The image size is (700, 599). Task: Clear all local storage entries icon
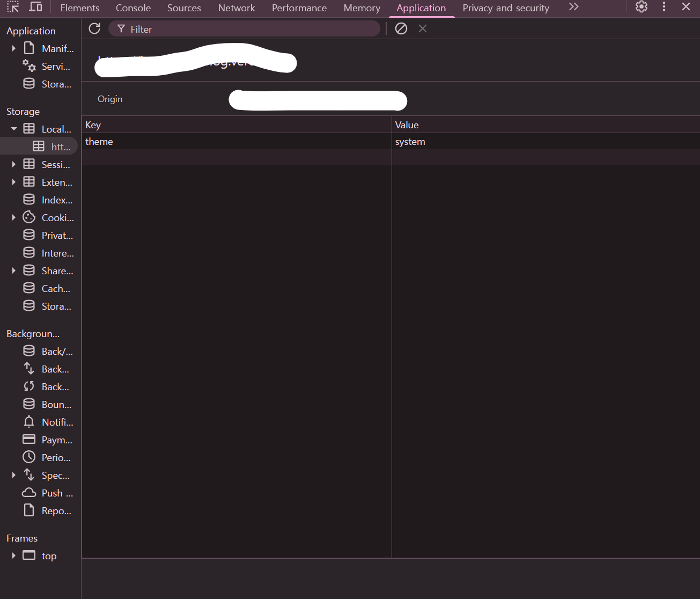point(401,28)
